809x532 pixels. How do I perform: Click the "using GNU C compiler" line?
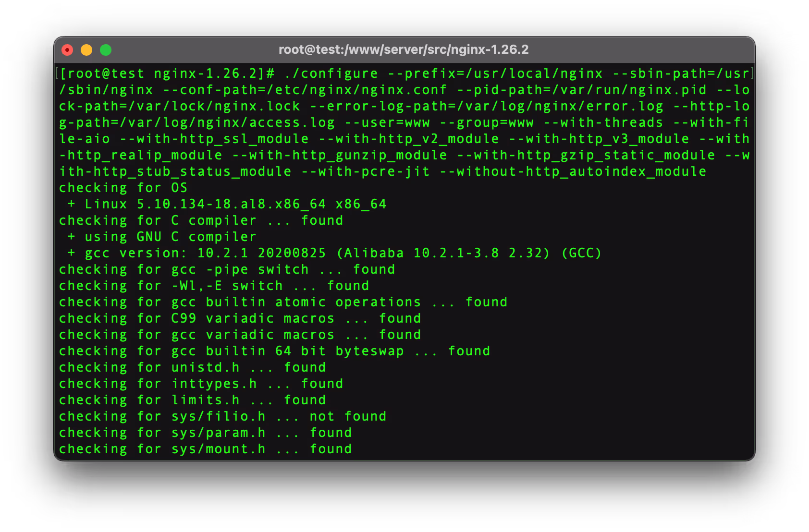point(162,237)
